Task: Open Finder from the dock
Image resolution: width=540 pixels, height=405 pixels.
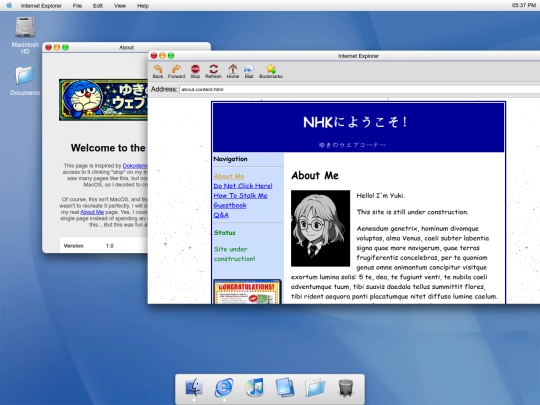Action: click(194, 387)
